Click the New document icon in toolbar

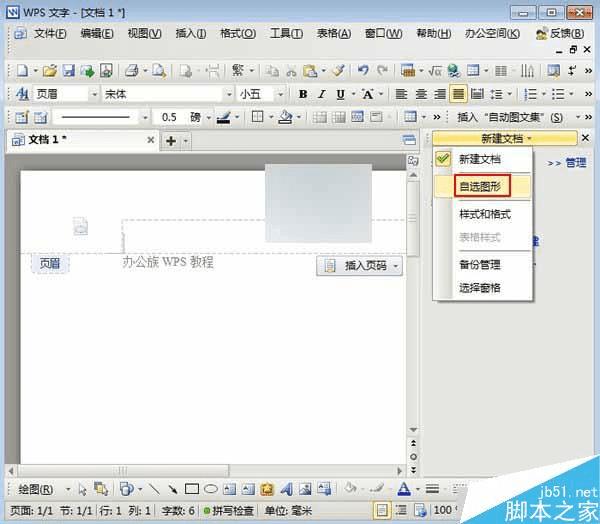click(23, 71)
